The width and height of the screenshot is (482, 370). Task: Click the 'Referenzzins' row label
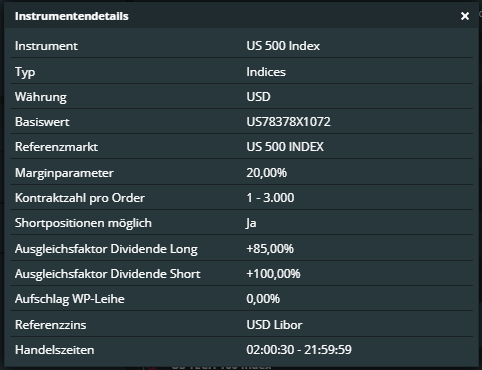(51, 325)
